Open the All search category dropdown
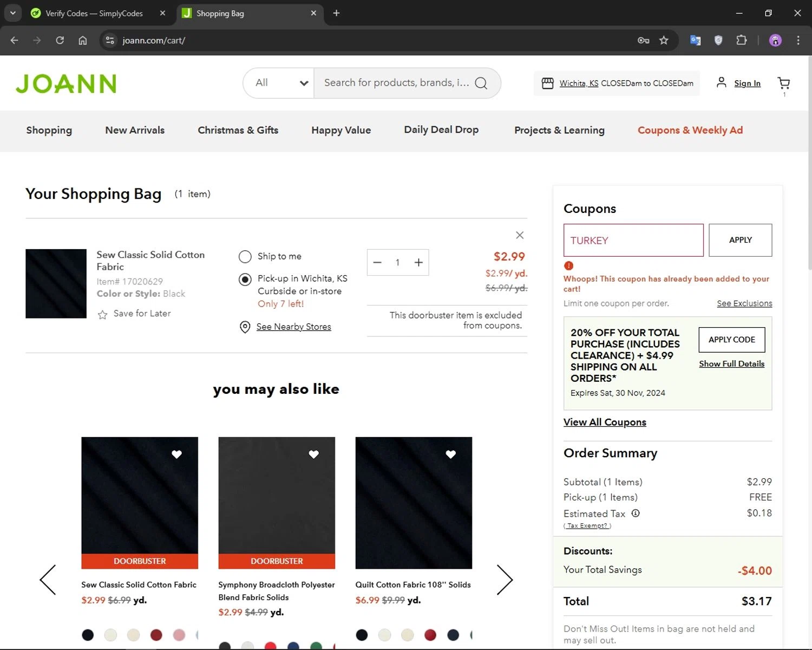This screenshot has height=650, width=812. (x=279, y=83)
